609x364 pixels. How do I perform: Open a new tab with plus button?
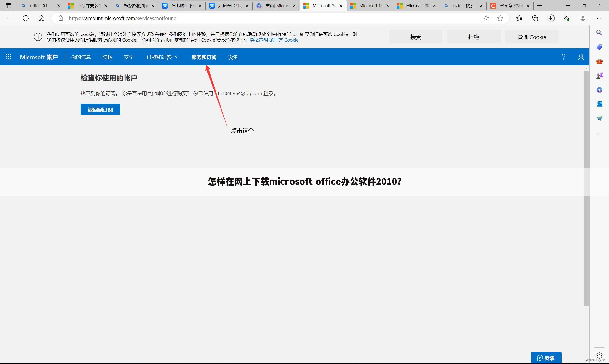coord(540,6)
